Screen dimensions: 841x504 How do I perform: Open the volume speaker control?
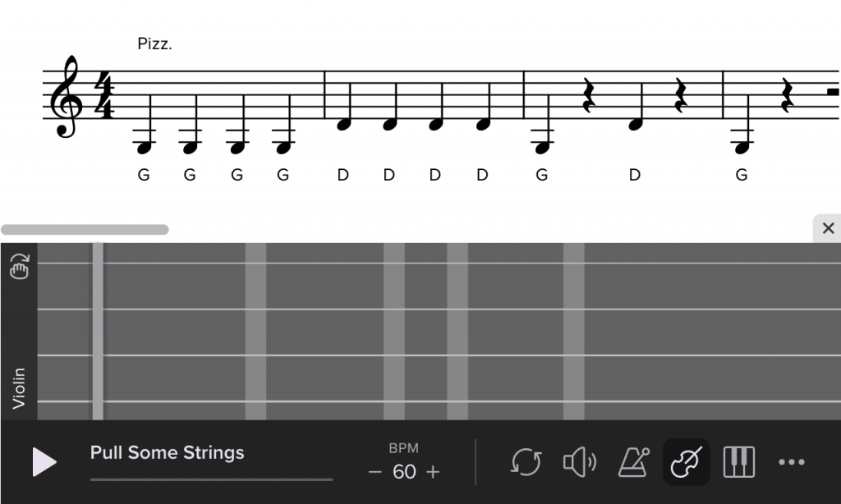(580, 461)
